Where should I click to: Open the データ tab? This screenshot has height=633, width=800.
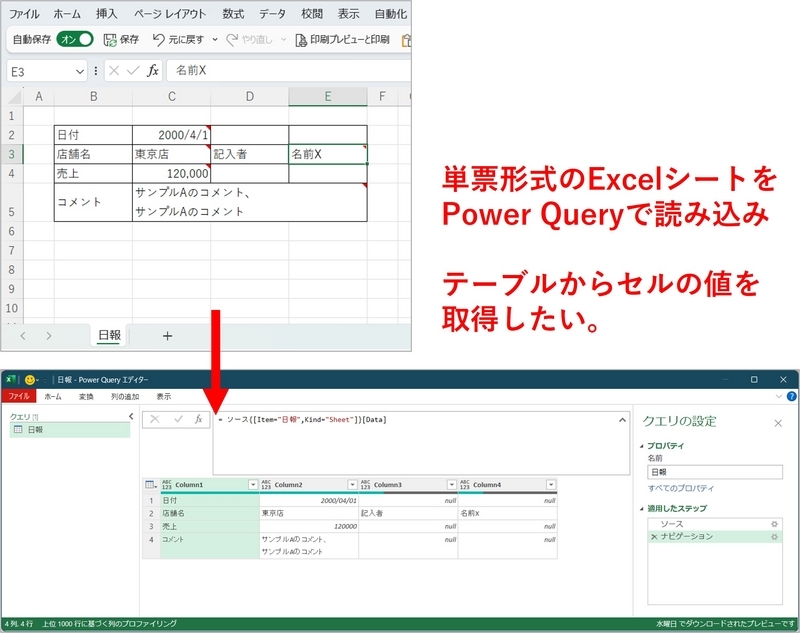272,14
